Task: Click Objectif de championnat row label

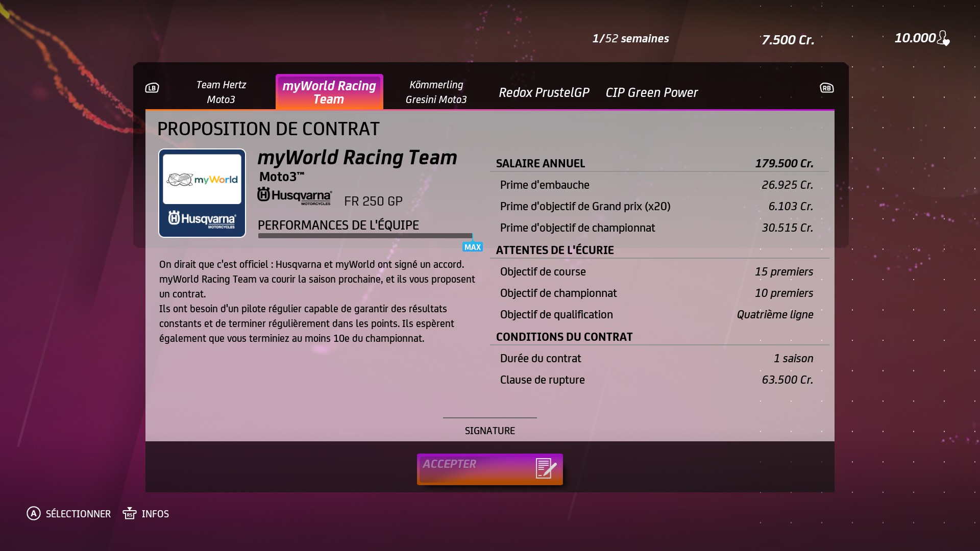Action: (558, 293)
